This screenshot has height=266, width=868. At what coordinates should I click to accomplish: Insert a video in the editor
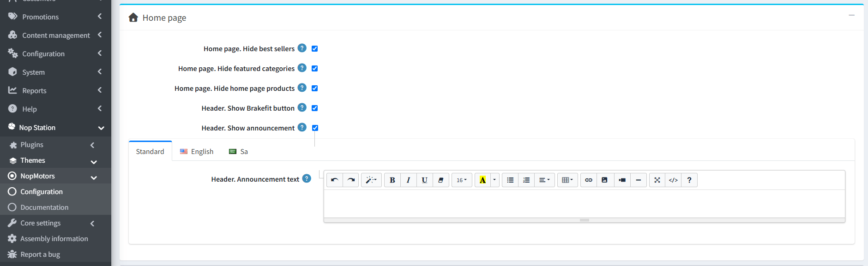click(622, 180)
